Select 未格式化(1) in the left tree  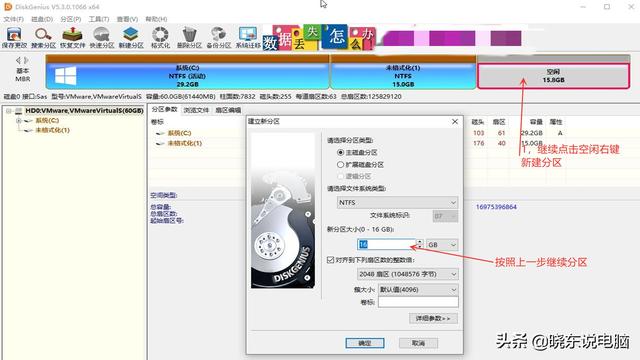[52, 130]
